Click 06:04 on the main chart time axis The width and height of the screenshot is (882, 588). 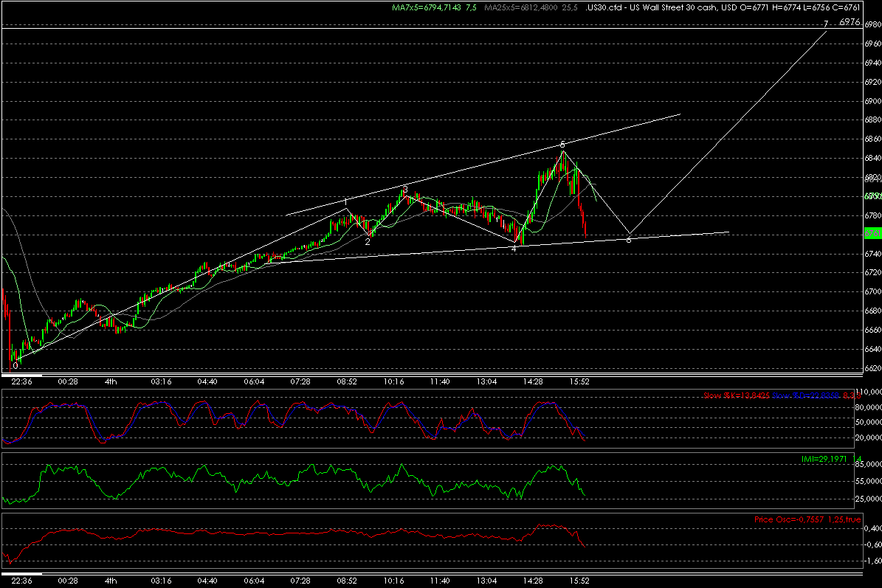click(x=254, y=381)
